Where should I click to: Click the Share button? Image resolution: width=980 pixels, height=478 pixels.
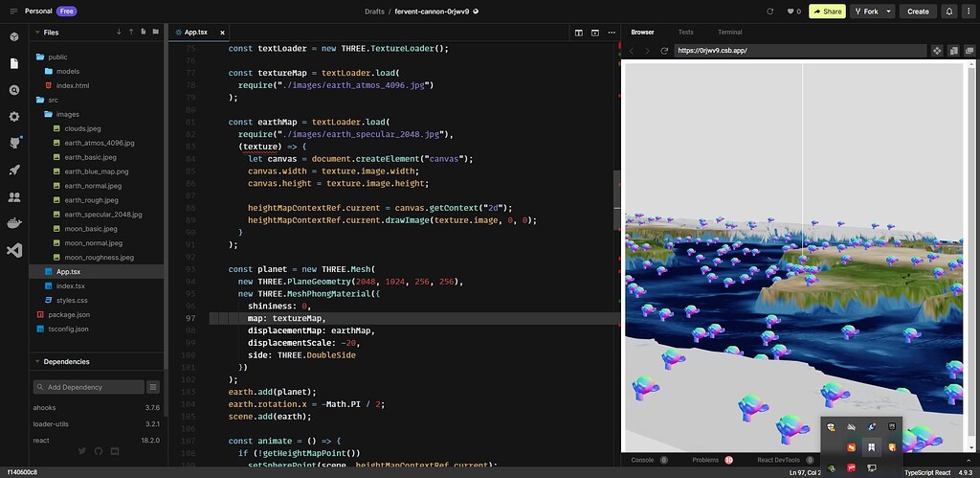coord(827,11)
